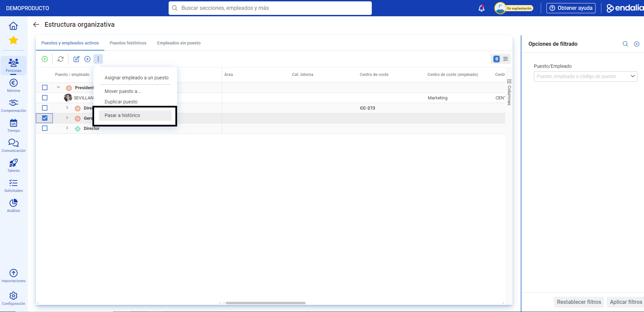Open the Personas module

(x=14, y=65)
